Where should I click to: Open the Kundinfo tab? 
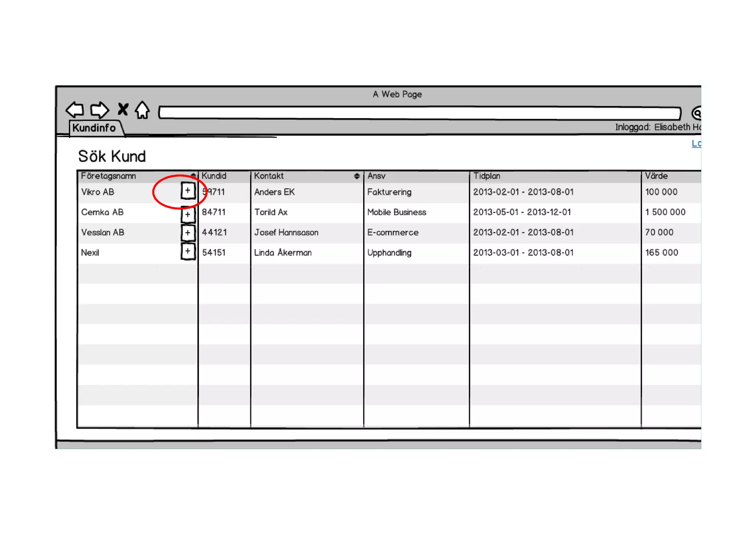tap(94, 128)
